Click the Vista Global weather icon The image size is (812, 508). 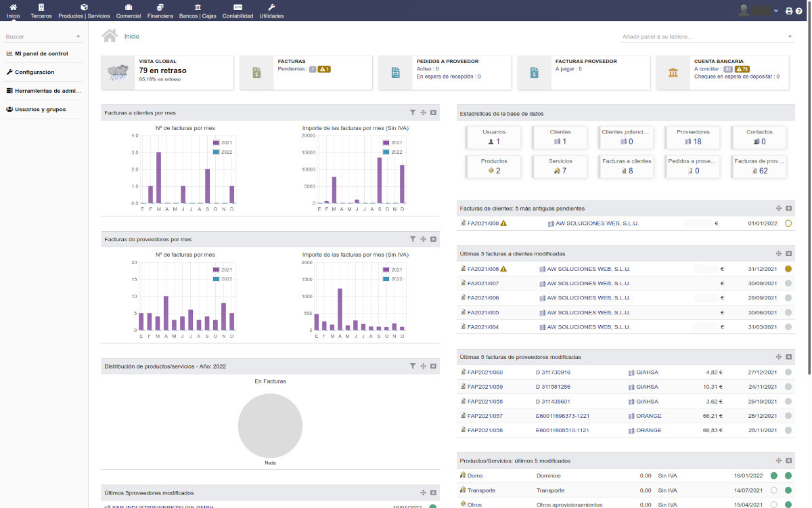pyautogui.click(x=118, y=72)
